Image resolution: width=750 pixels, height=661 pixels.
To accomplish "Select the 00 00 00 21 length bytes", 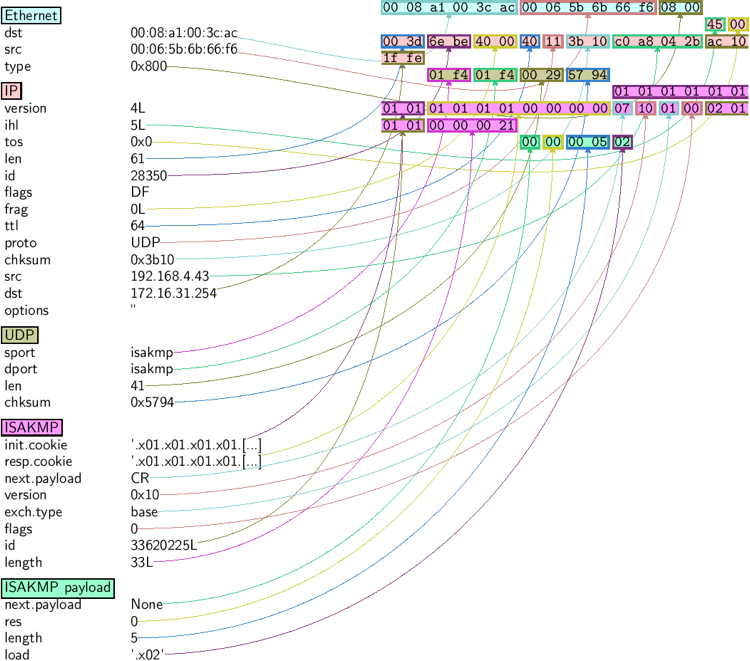I will (472, 125).
